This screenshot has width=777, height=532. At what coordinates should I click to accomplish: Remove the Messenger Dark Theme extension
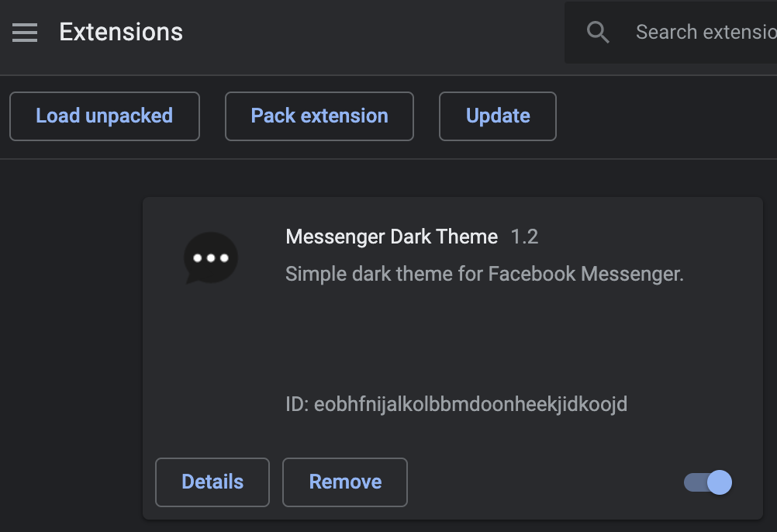344,482
